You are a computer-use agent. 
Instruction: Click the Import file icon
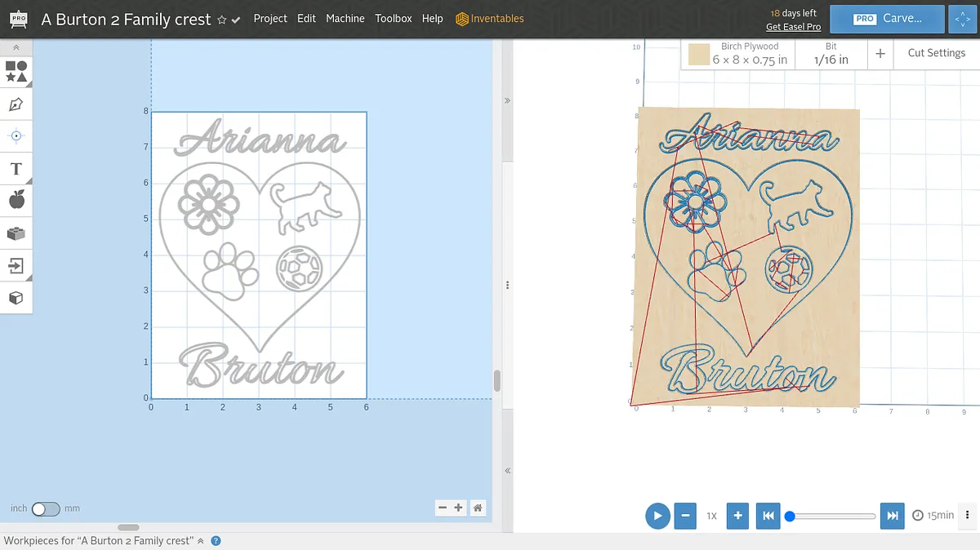click(x=16, y=265)
